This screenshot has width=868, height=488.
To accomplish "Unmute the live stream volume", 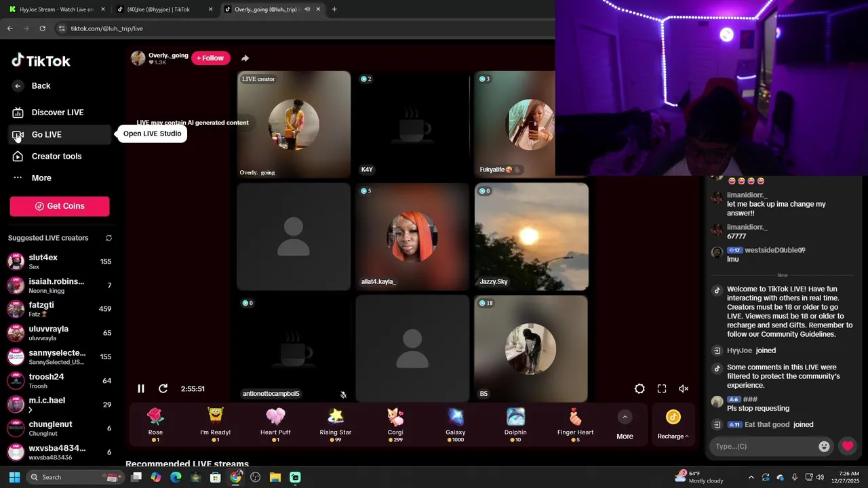I will click(684, 388).
